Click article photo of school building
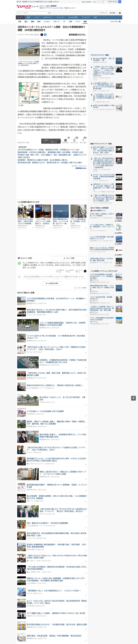 pos(29,49)
